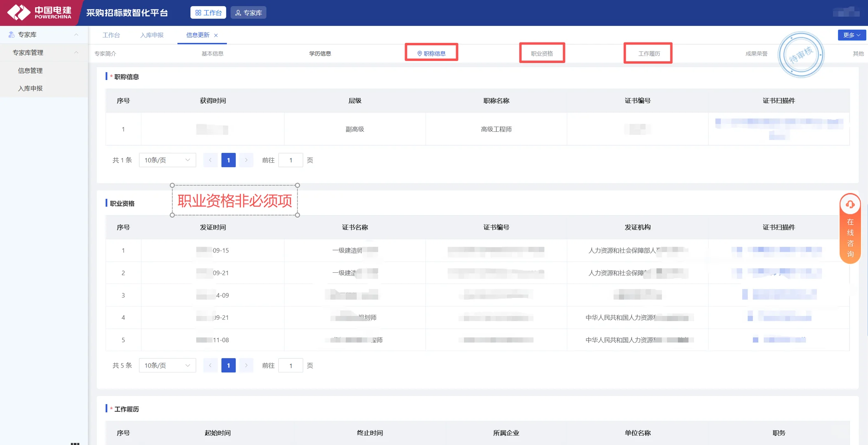
Task: Click the pin icon beside 职称信息
Action: (x=419, y=53)
